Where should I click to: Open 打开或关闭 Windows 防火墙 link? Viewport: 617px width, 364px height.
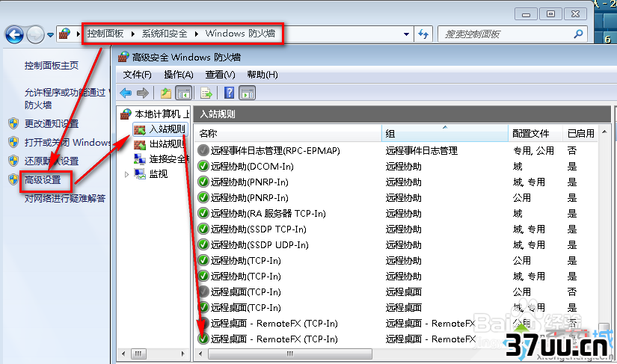[67, 142]
